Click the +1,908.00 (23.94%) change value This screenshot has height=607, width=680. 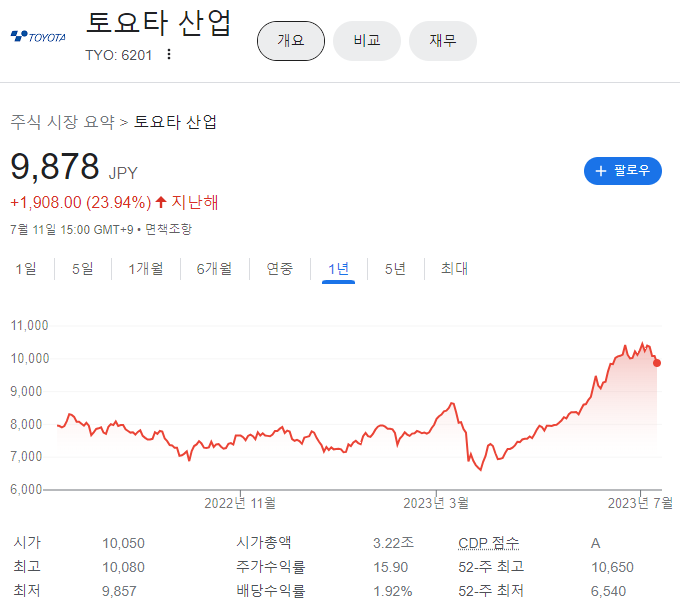coord(81,202)
